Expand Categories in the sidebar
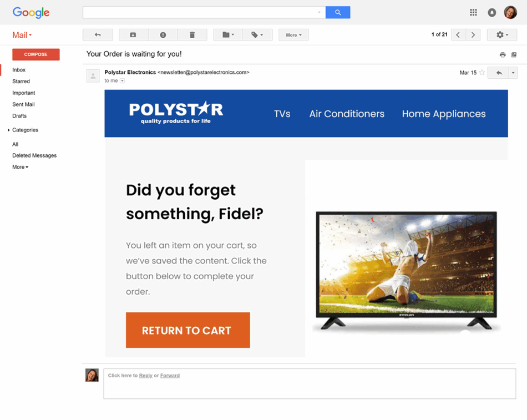 (x=24, y=130)
